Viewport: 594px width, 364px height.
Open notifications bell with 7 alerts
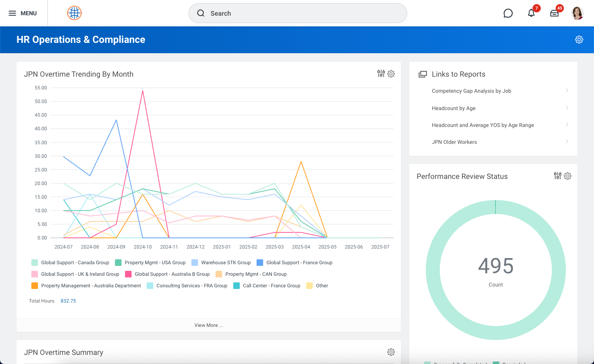coord(531,13)
